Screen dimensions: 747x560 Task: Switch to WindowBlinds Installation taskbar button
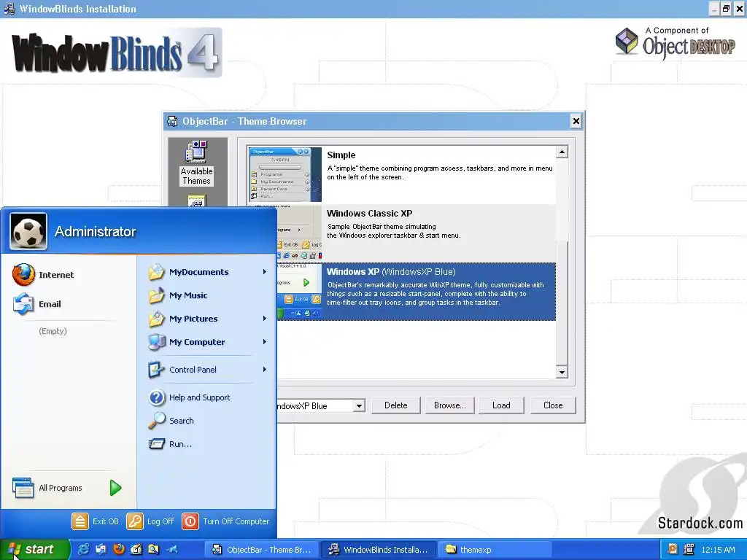[x=379, y=550]
